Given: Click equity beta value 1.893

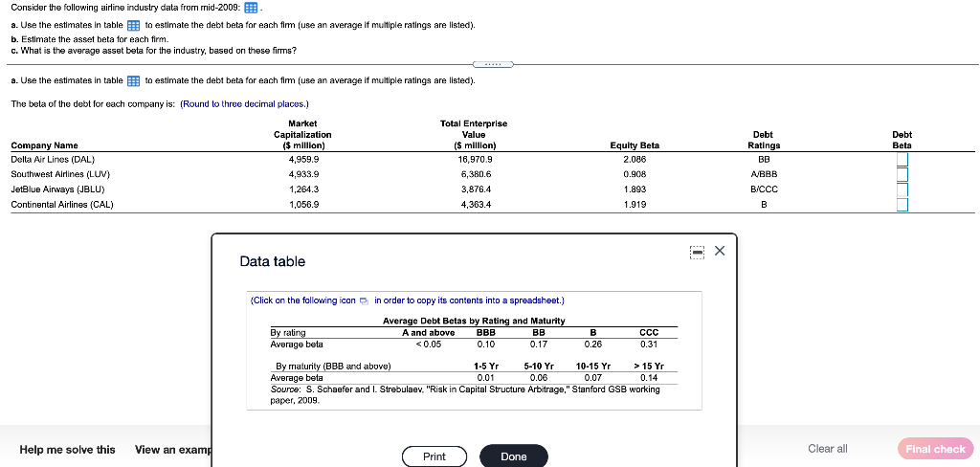Looking at the screenshot, I should (635, 189).
